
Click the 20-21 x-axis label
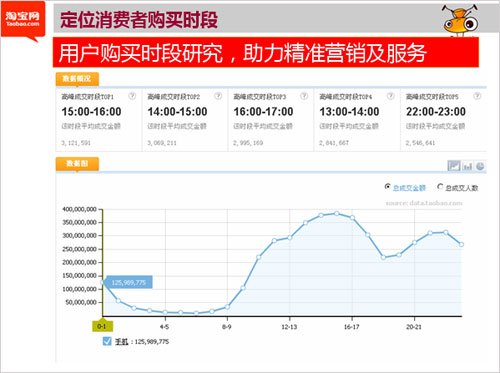(414, 327)
